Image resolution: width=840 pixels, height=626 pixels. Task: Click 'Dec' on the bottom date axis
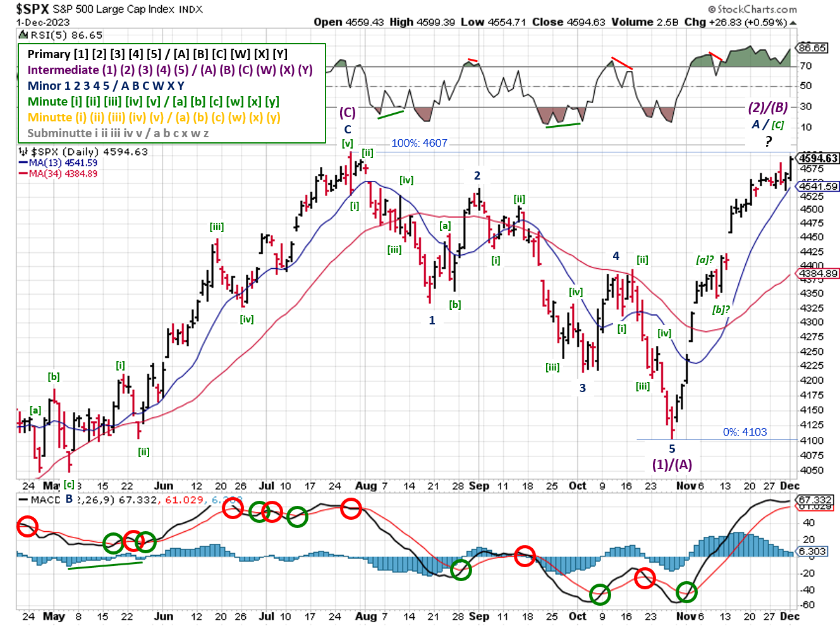789,616
